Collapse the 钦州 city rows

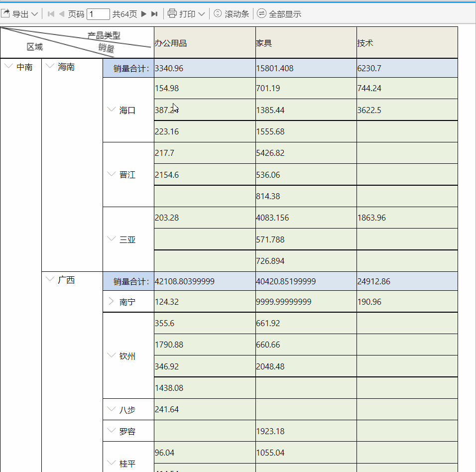pos(112,355)
